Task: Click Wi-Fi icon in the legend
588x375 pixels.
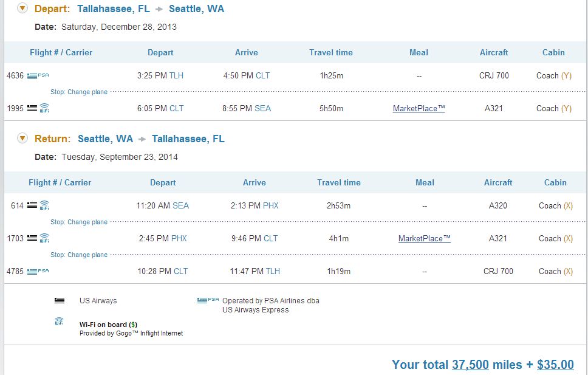Action: click(x=60, y=322)
